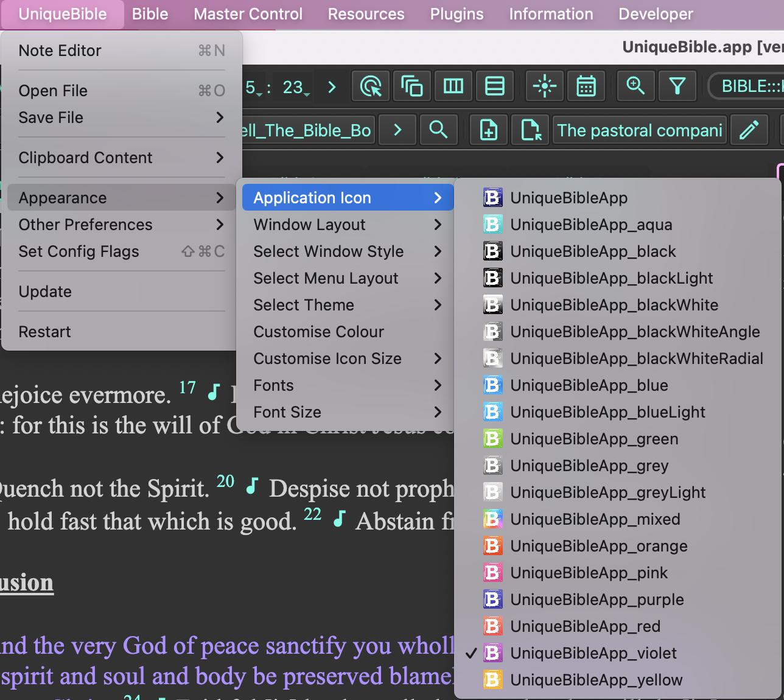Open the Resources menu
This screenshot has width=784, height=700.
[366, 14]
